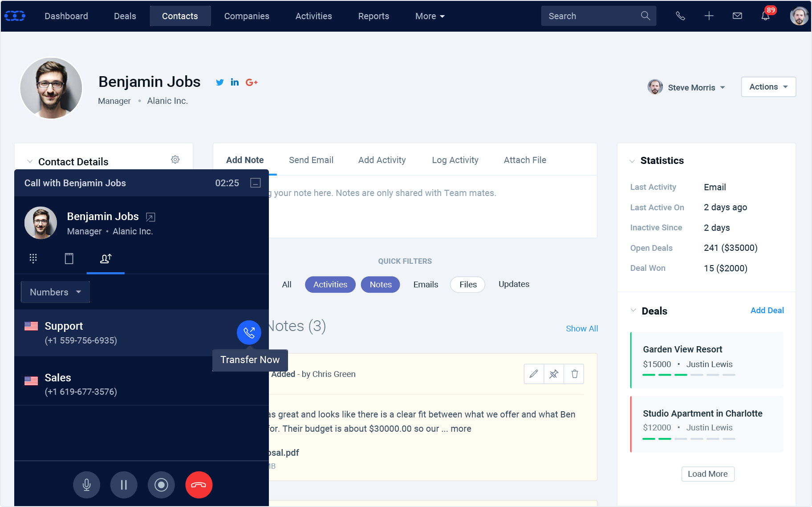Select the call transfer tab icon
Viewport: 812px width, 507px height.
tap(106, 258)
